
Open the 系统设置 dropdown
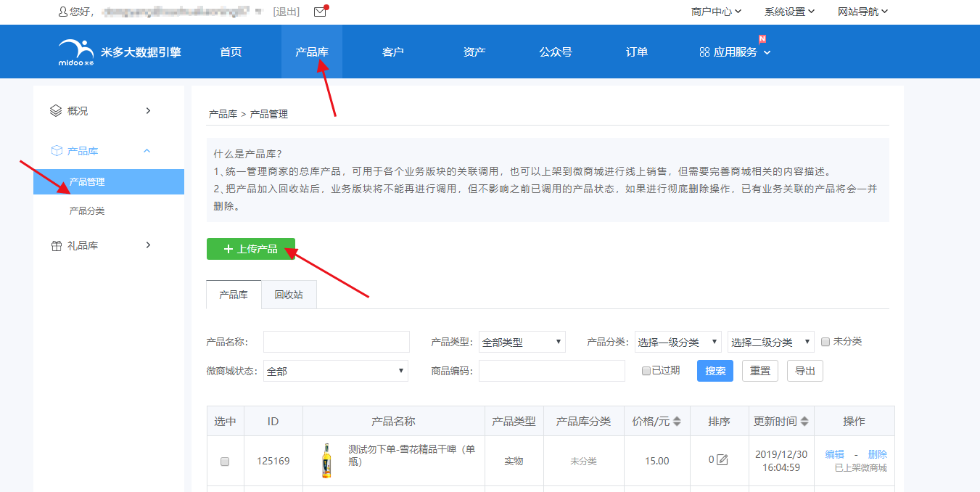click(x=789, y=12)
